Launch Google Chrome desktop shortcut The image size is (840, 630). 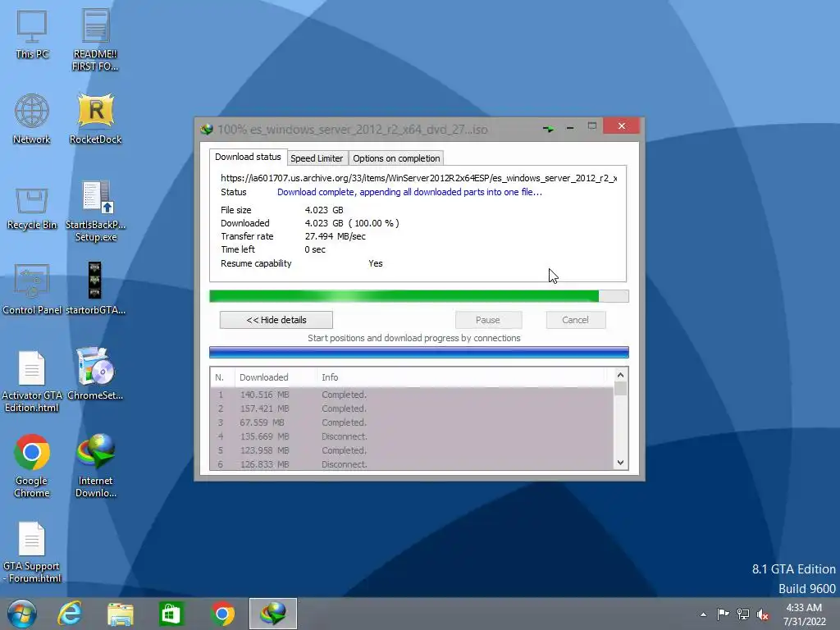point(32,466)
